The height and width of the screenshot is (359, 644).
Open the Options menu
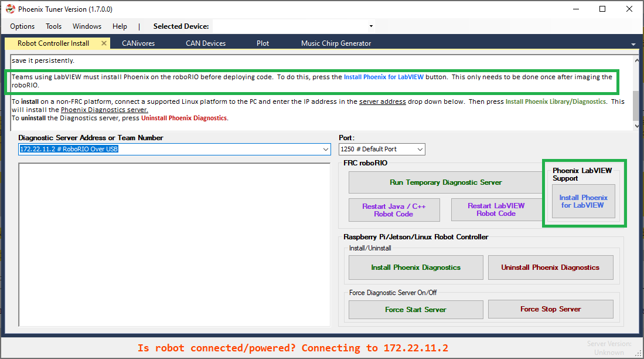pos(22,26)
